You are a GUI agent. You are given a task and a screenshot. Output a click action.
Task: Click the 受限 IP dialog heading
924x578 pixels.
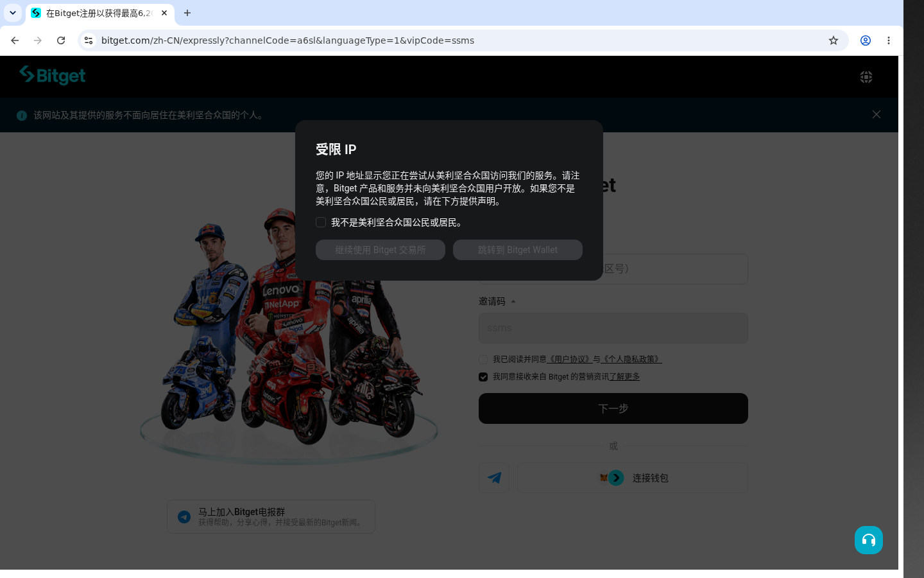point(336,150)
